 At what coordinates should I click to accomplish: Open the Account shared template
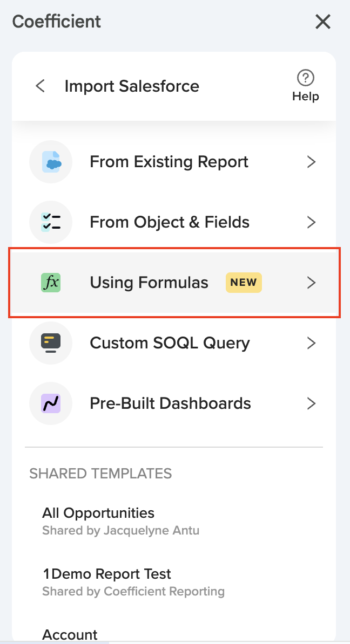[x=70, y=634]
